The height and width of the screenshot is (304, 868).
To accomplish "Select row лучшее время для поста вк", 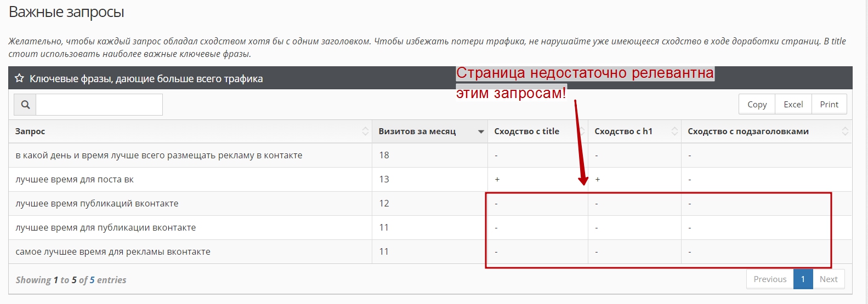I will point(75,180).
